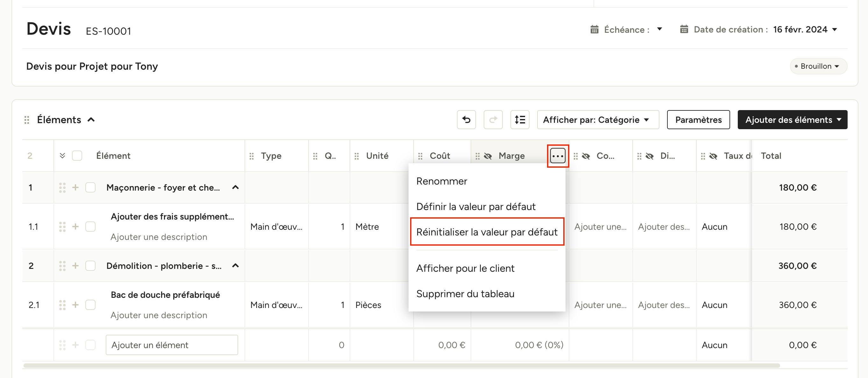The height and width of the screenshot is (378, 868).
Task: Click Ajouter une description under row 1.1
Action: 159,237
